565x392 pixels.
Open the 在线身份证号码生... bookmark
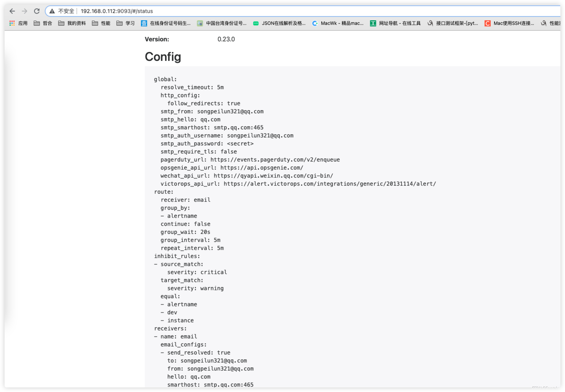(166, 23)
